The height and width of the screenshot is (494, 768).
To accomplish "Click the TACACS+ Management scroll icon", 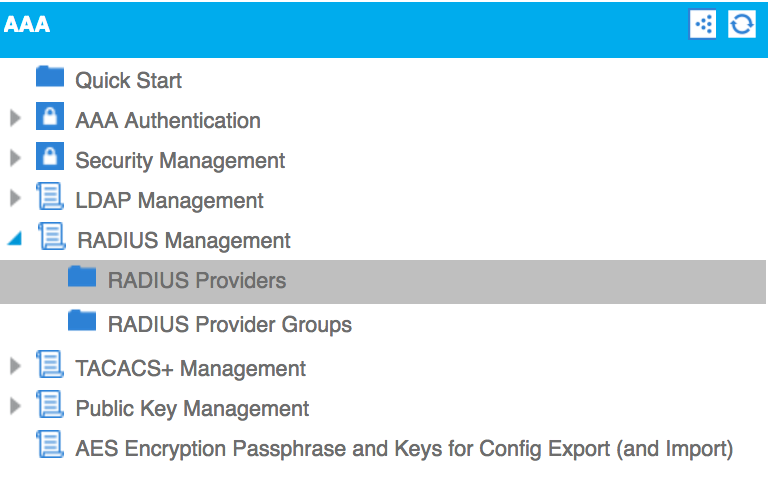I will 50,364.
